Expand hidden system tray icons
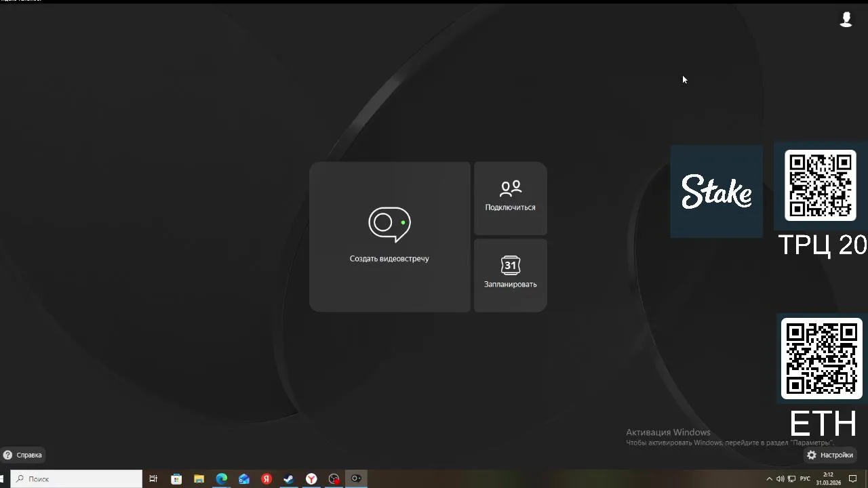 click(x=769, y=479)
